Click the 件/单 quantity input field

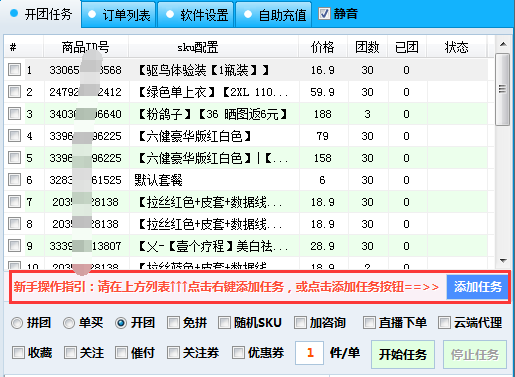[x=309, y=353]
